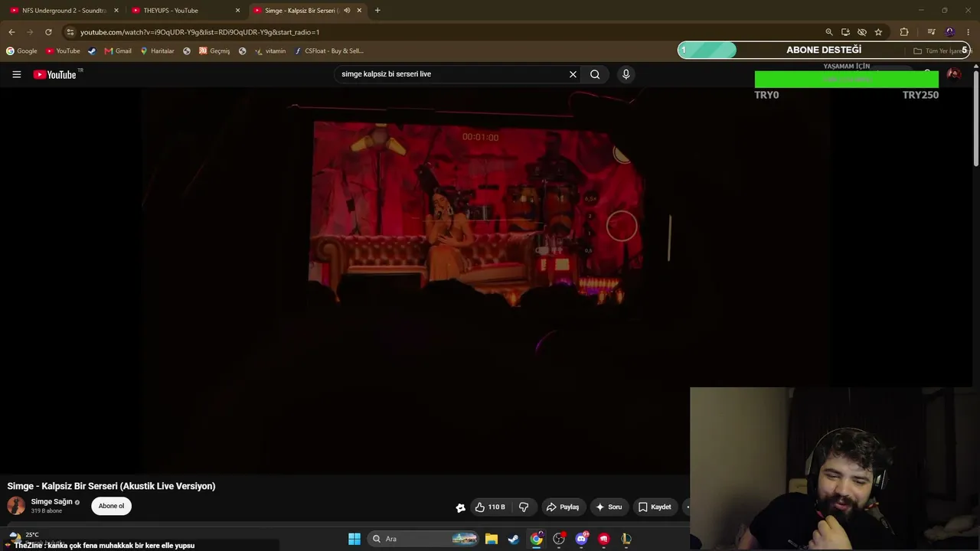Bookmark this page with the star icon
Screen dimensions: 980x551
pyautogui.click(x=878, y=32)
